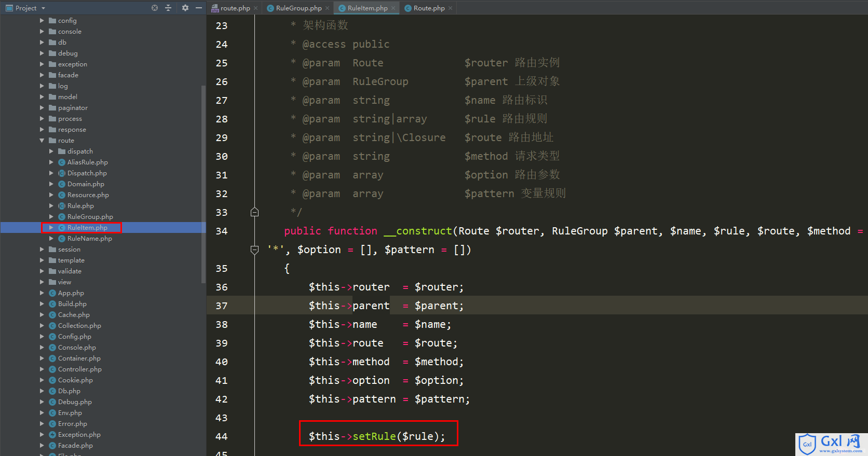The image size is (868, 456).
Task: Click the Db.php class icon
Action: tap(52, 391)
